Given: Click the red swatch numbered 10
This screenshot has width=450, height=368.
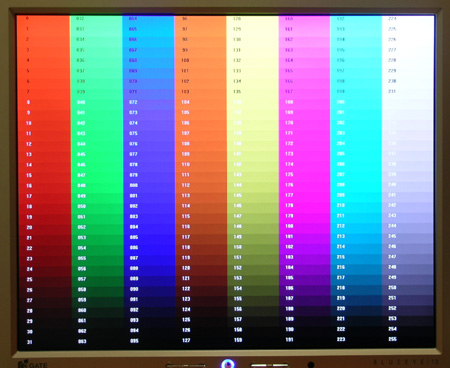Looking at the screenshot, I should tap(44, 123).
